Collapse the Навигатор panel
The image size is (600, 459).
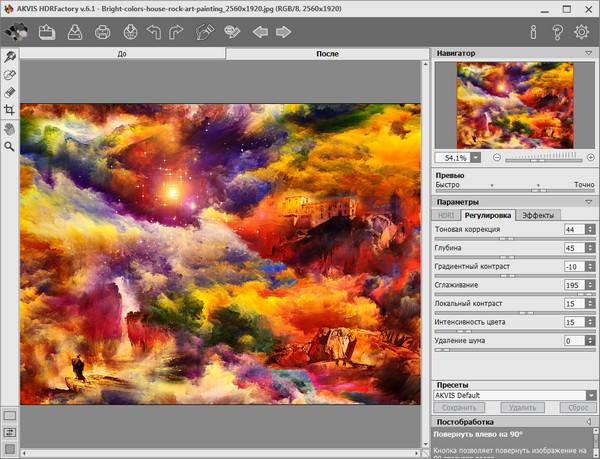[x=589, y=52]
